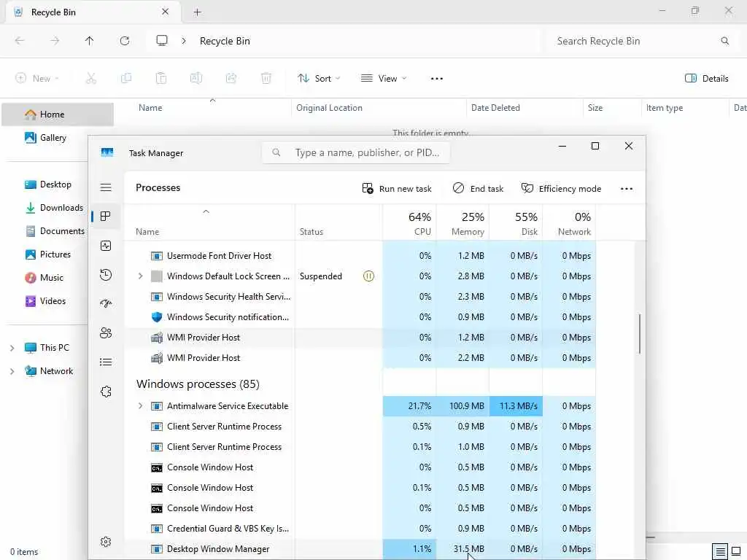Sort processes by Disk column header

pos(516,223)
